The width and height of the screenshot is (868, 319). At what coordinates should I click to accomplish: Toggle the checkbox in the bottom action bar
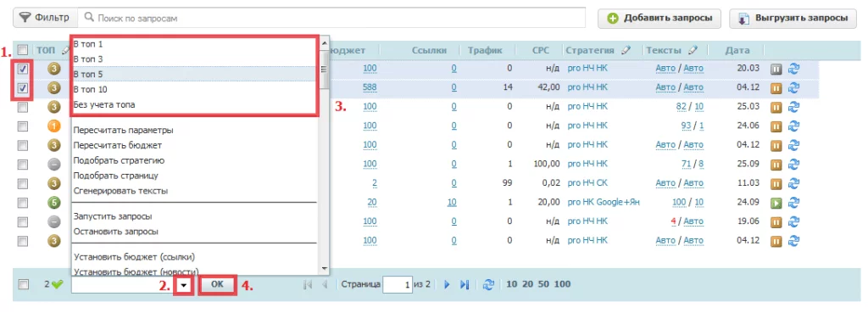23,285
